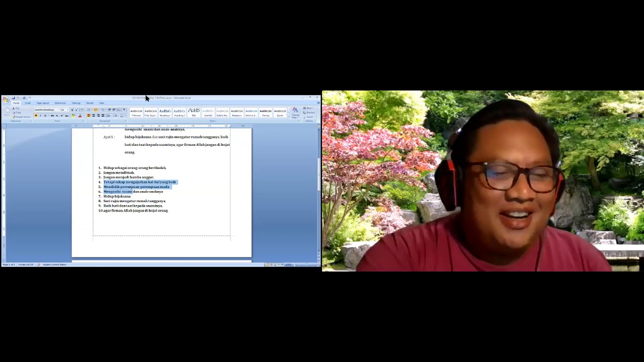Apply the Strong style
This screenshot has height=362, width=644.
click(x=266, y=113)
